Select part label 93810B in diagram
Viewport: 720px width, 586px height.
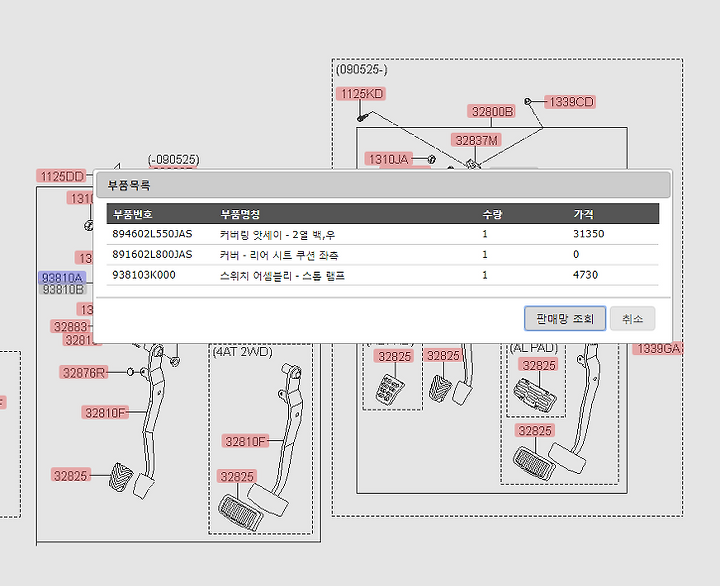click(x=63, y=289)
